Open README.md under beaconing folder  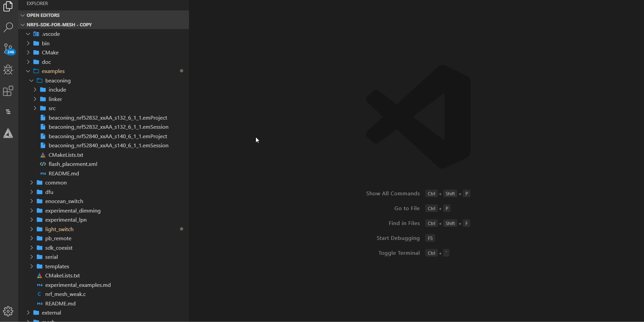click(64, 174)
